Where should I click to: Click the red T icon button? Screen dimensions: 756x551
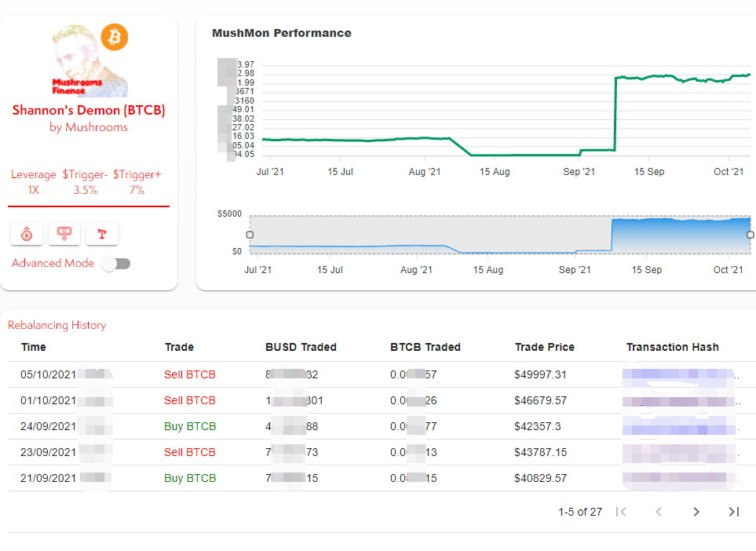click(x=102, y=234)
